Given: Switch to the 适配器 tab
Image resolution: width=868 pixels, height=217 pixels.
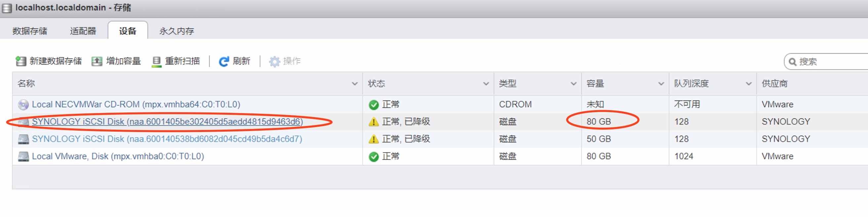Looking at the screenshot, I should pyautogui.click(x=83, y=31).
